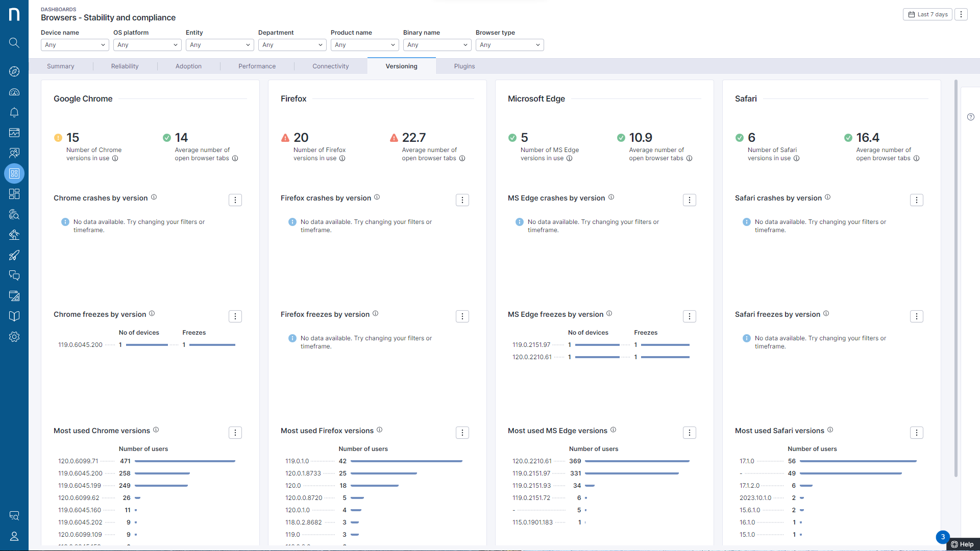Open the search icon in the sidebar

14,43
